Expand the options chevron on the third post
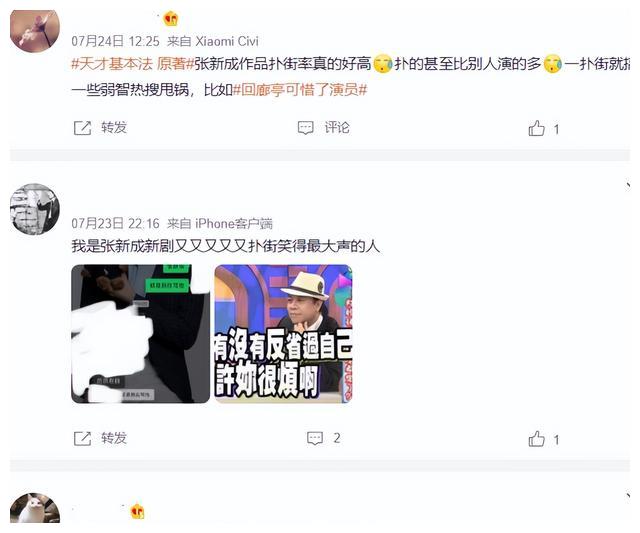640x533 pixels. (628, 496)
